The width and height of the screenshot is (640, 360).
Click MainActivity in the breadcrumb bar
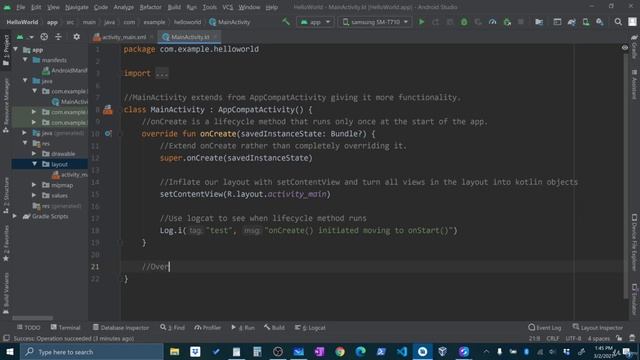pos(230,22)
